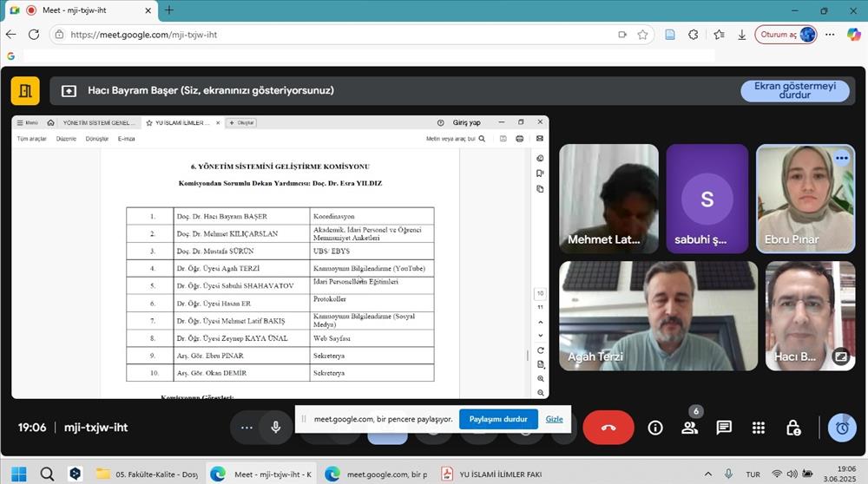
Task: Open the chat panel icon
Action: (724, 428)
